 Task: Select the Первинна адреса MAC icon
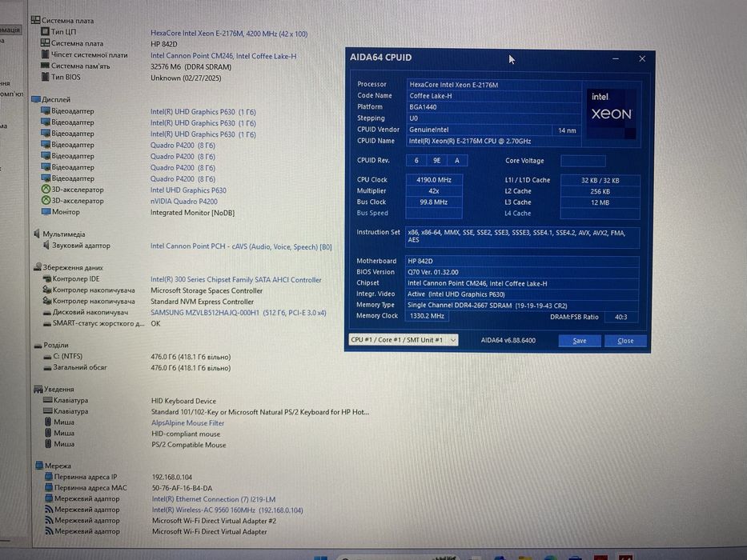(49, 487)
